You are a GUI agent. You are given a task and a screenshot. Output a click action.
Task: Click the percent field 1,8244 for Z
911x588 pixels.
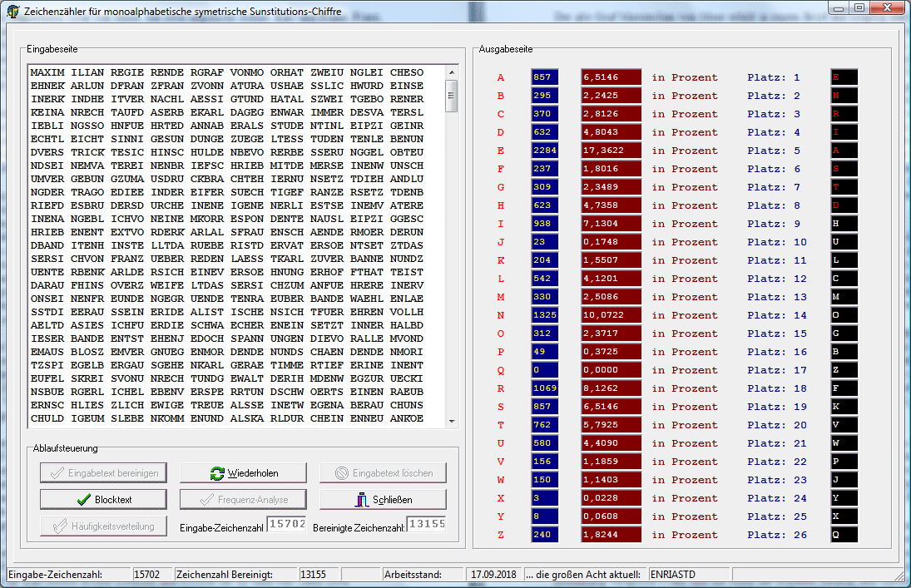pyautogui.click(x=611, y=535)
